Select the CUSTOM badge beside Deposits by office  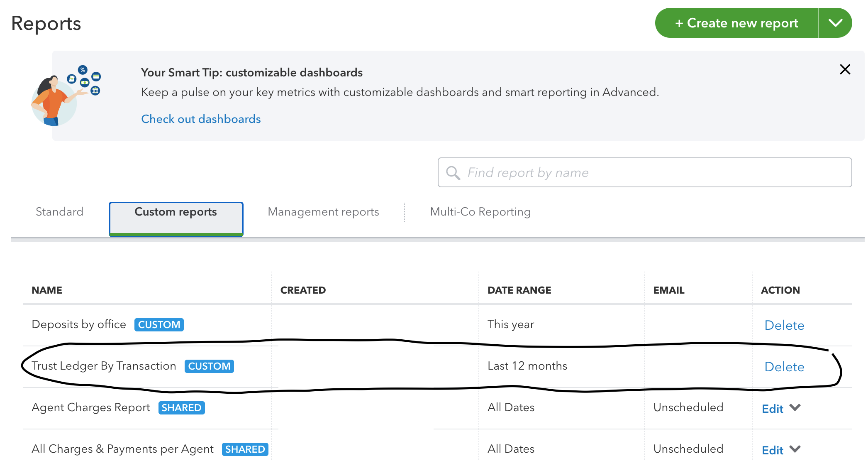click(x=159, y=324)
